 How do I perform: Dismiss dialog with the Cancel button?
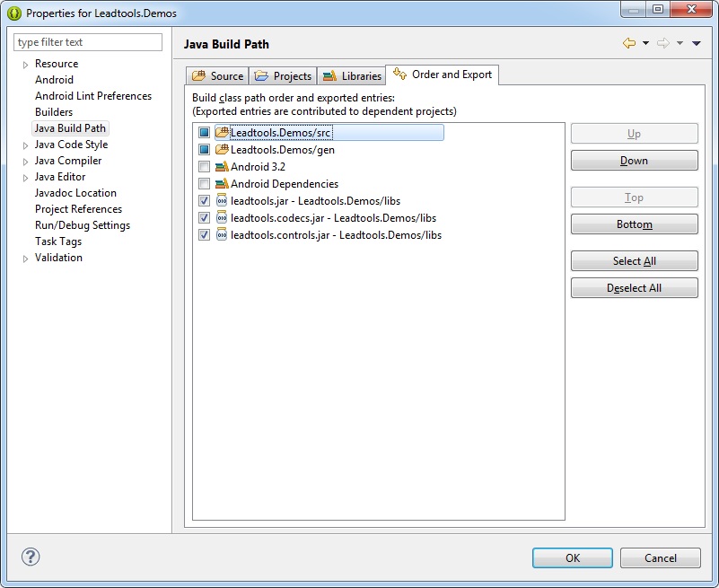[x=661, y=557]
